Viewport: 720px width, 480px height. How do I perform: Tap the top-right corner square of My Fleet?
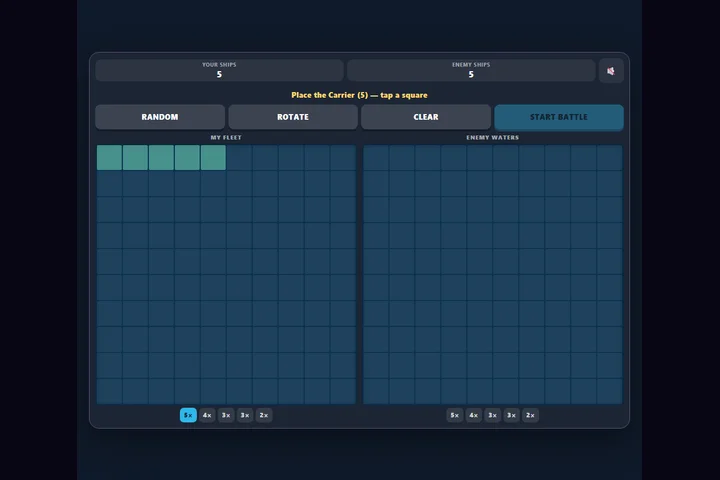[x=343, y=158]
